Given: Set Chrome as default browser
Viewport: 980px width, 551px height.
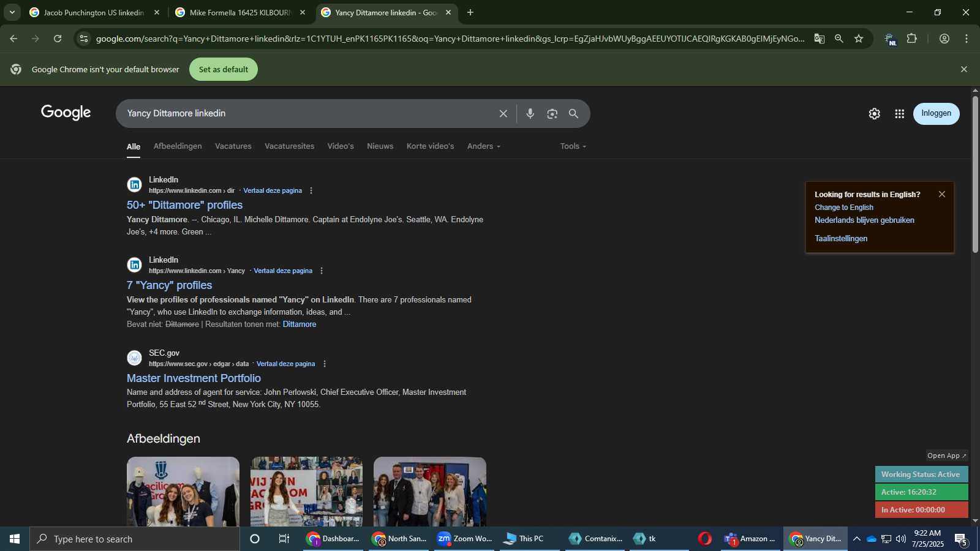Looking at the screenshot, I should (x=224, y=69).
